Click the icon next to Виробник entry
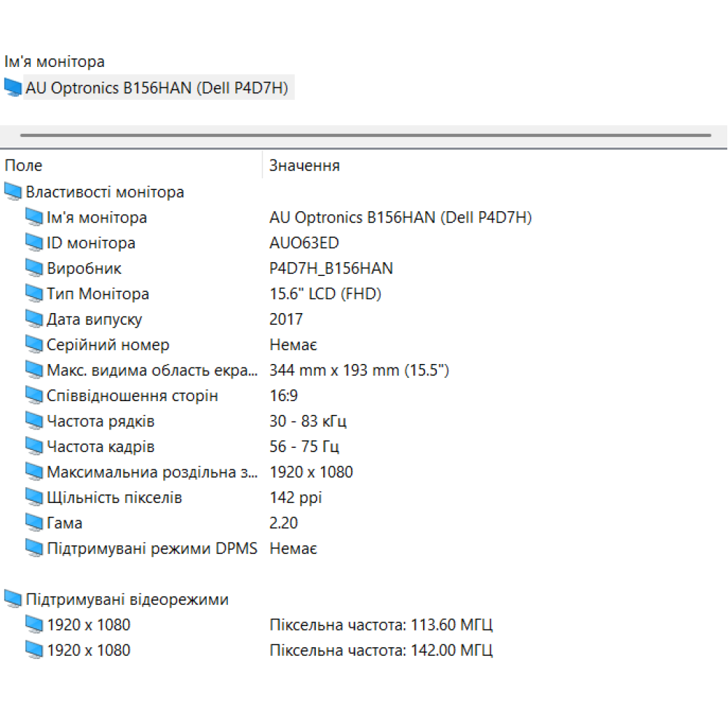 point(33,268)
